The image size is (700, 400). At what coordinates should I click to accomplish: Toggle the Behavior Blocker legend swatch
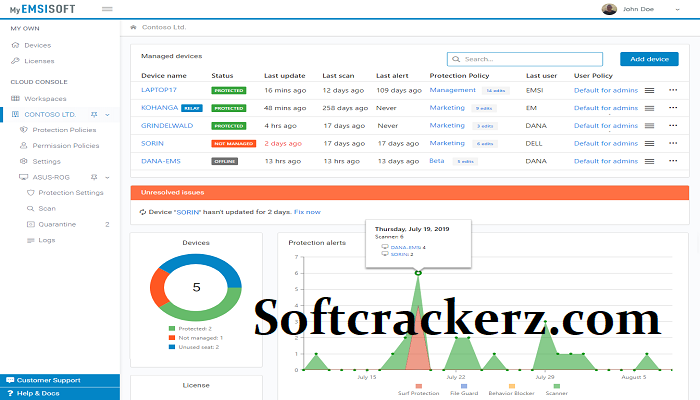point(512,386)
